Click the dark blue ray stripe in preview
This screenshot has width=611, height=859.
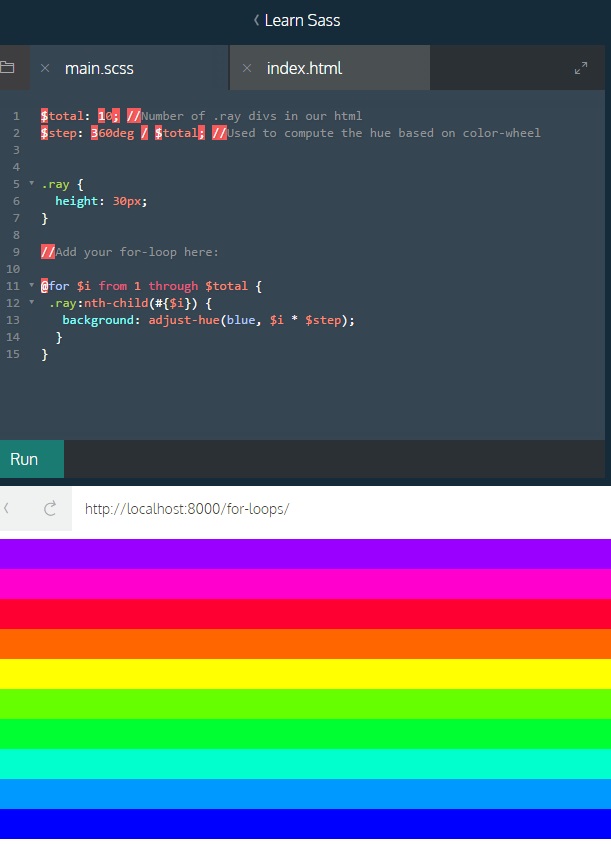[x=305, y=823]
